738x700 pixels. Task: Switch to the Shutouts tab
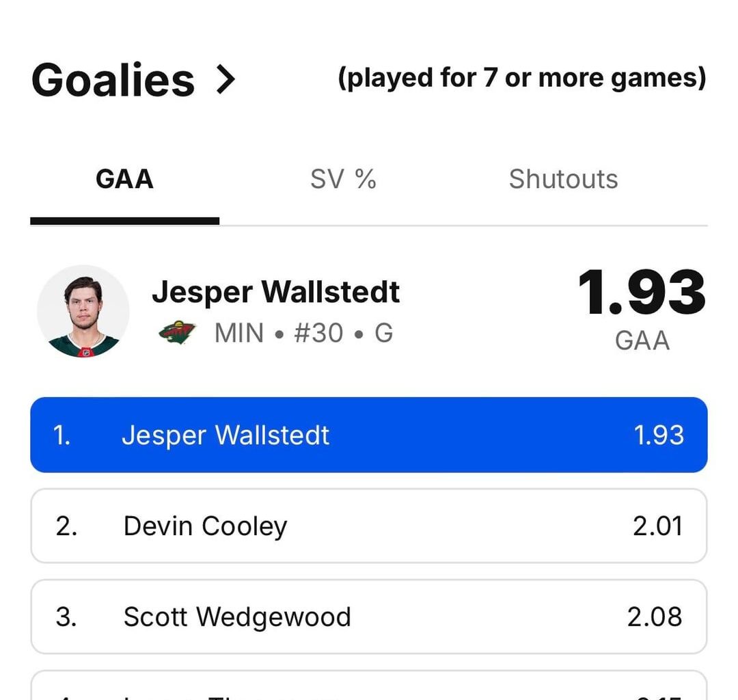[563, 179]
